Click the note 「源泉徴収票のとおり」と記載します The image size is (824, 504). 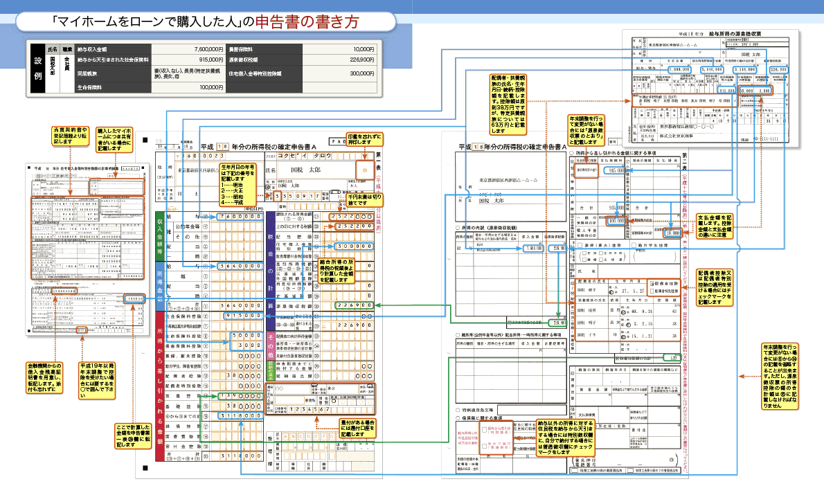(x=586, y=130)
